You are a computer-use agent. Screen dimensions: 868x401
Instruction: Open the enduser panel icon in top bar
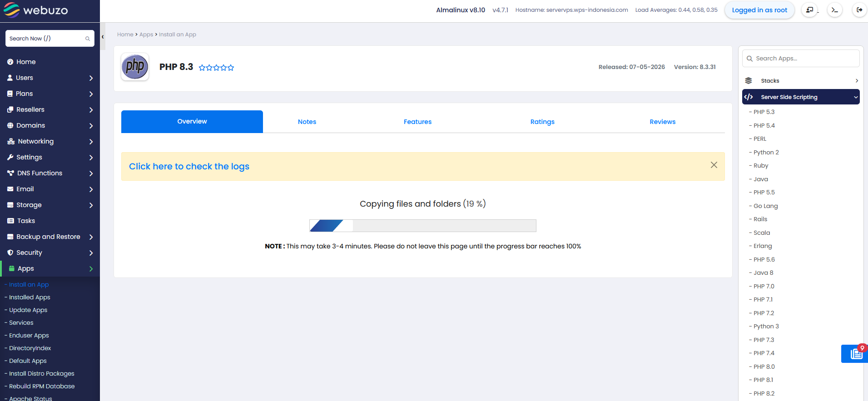[x=809, y=10]
